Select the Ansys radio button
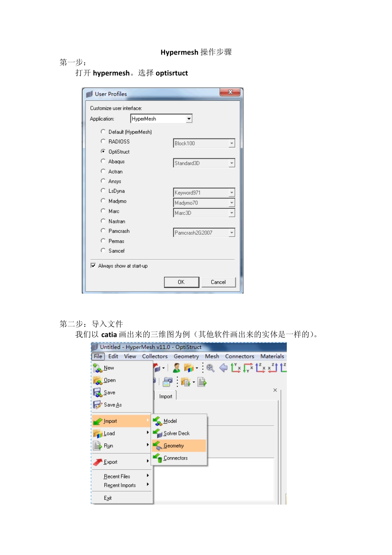The height and width of the screenshot is (555, 392). (x=103, y=181)
